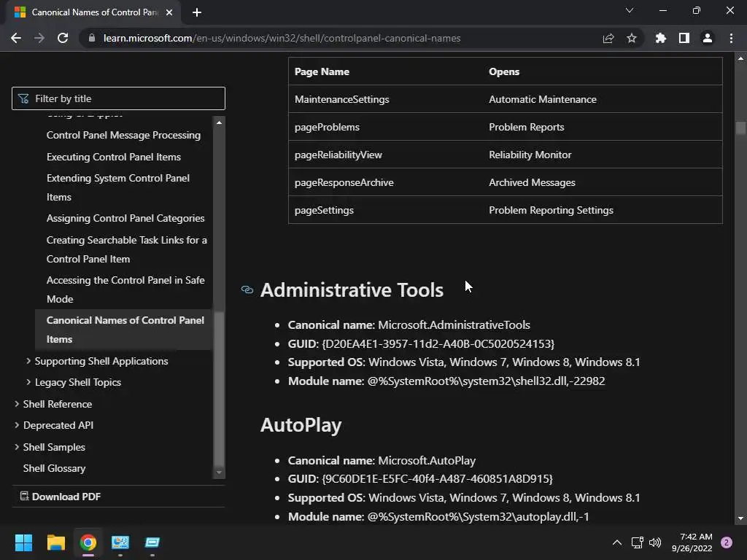Toggle the browser side panel
Image resolution: width=747 pixels, height=560 pixels.
click(684, 38)
